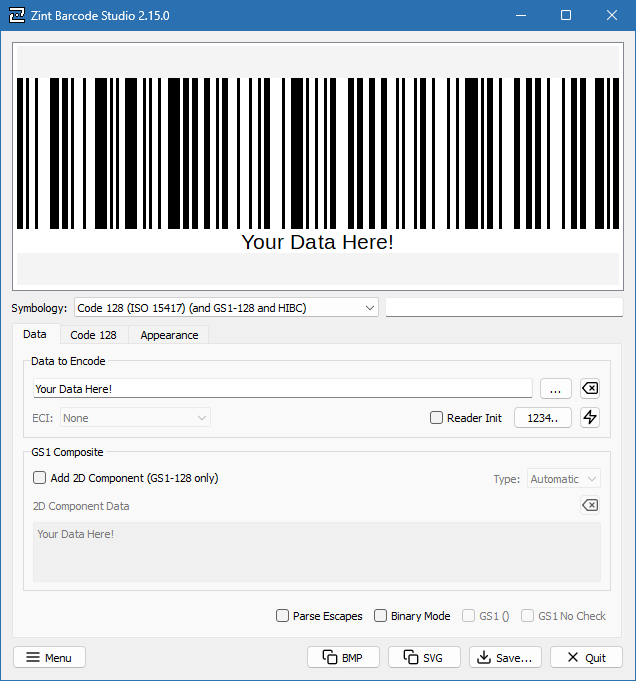Minimize the Zint window
636x681 pixels.
(x=521, y=16)
